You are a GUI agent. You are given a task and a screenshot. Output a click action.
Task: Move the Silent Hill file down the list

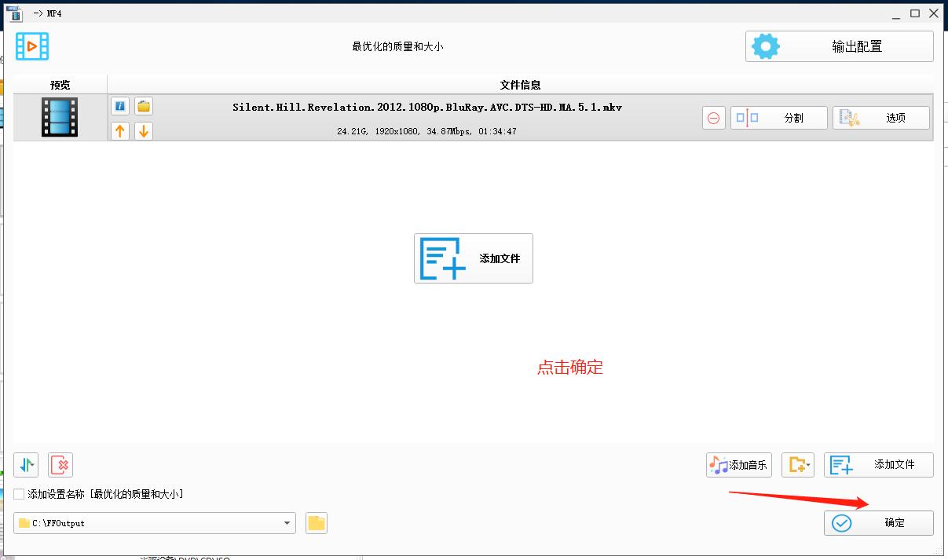tap(143, 130)
